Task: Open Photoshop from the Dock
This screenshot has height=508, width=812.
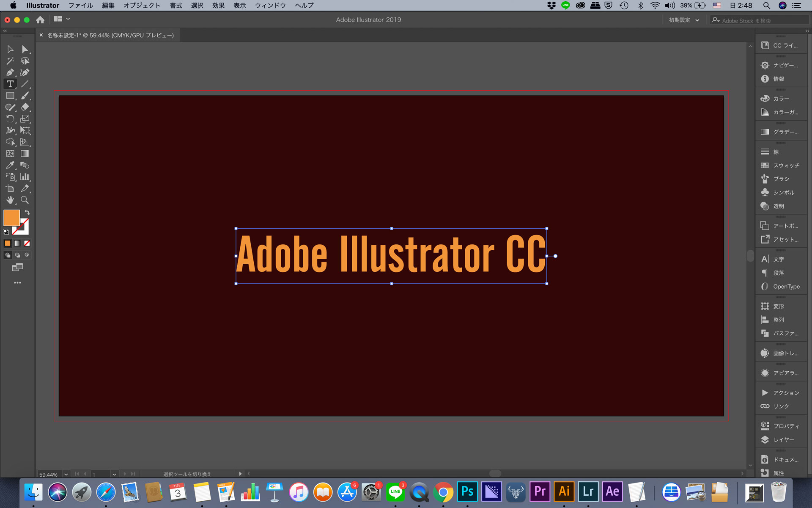Action: [467, 492]
